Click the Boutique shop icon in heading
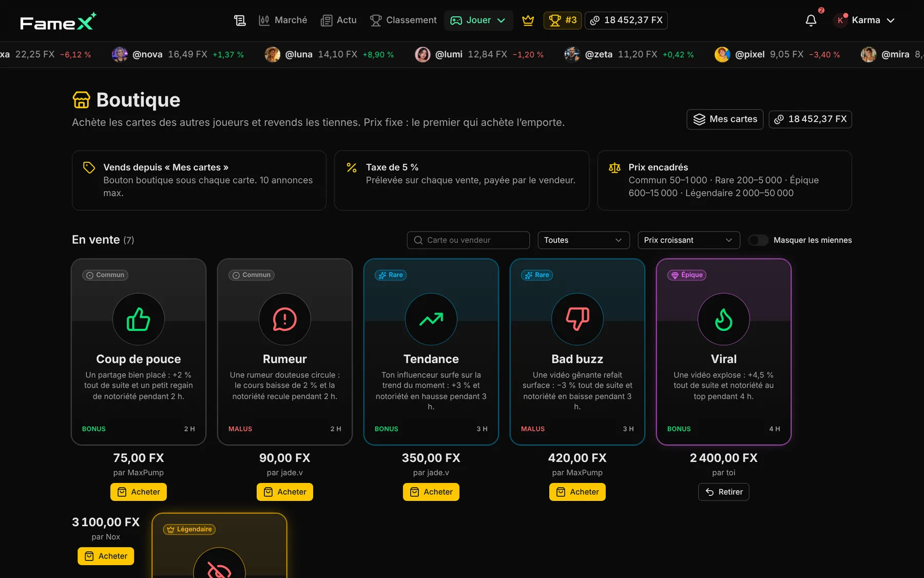The height and width of the screenshot is (578, 924). coord(81,100)
